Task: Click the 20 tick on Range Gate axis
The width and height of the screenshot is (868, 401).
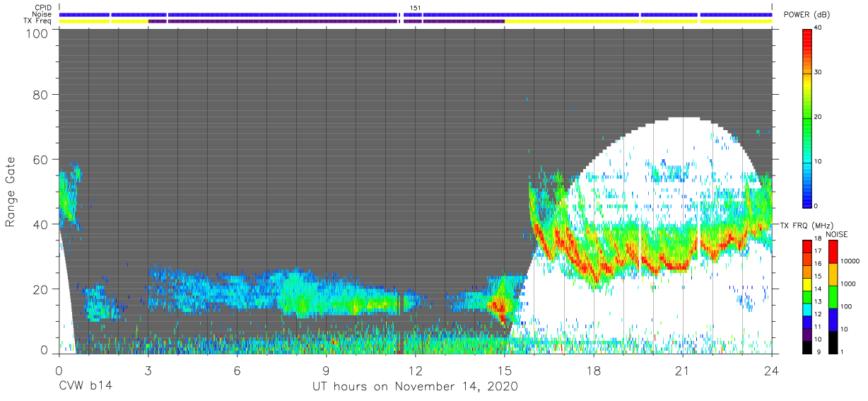Action: [41, 289]
